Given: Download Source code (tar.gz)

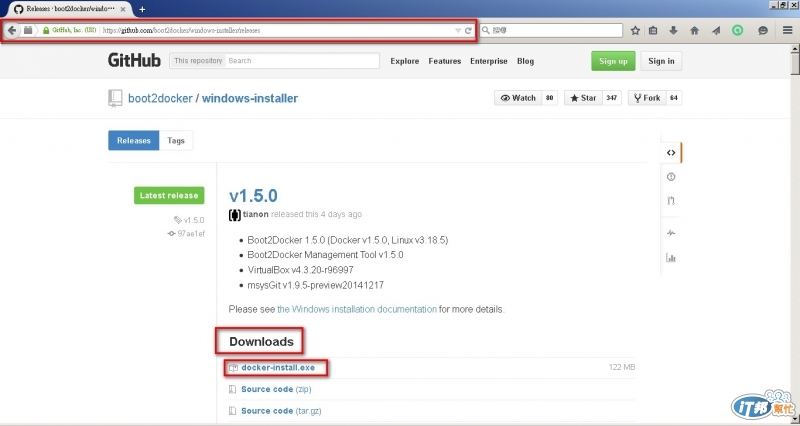Looking at the screenshot, I should (281, 411).
